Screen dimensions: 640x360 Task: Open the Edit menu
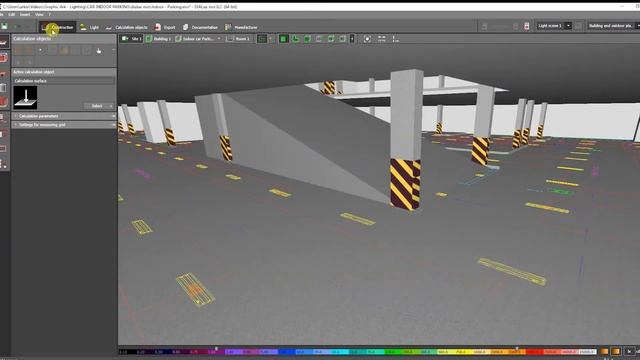pyautogui.click(x=12, y=15)
